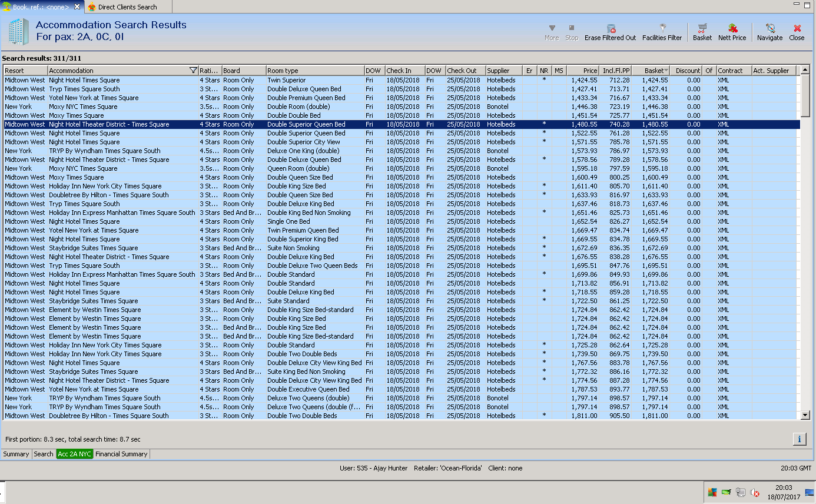Click the Discount column header
Viewport: 816px width, 504px height.
point(686,71)
